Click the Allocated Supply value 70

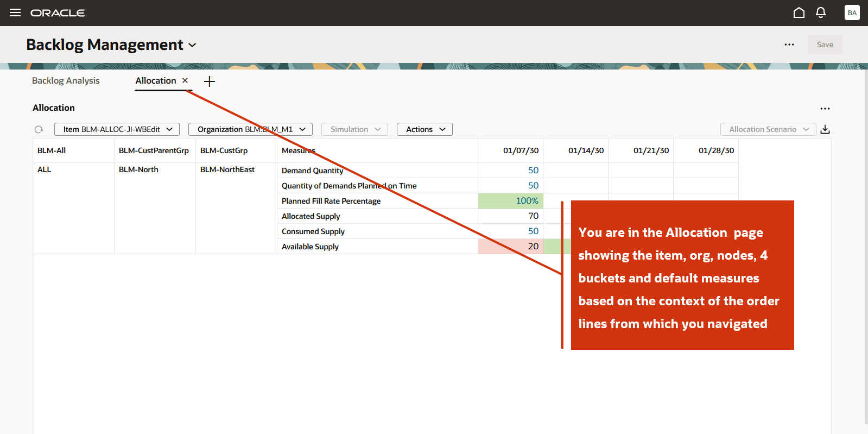[533, 216]
